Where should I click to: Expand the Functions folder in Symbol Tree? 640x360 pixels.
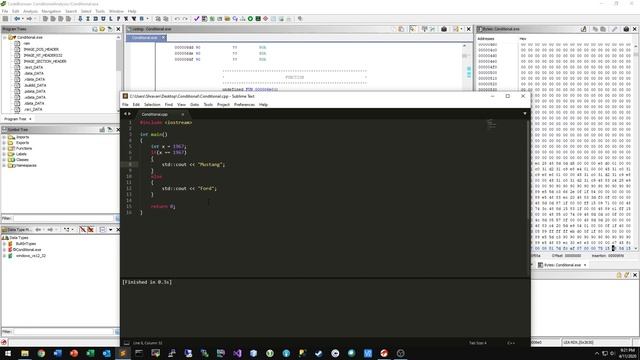(4, 149)
